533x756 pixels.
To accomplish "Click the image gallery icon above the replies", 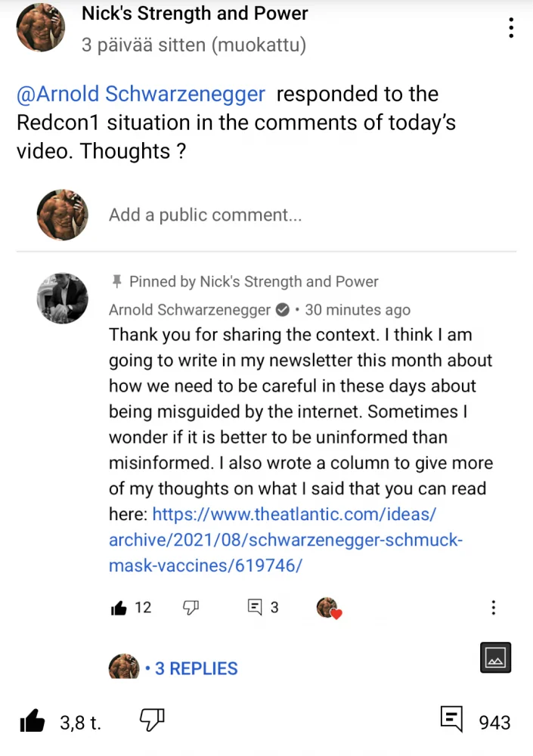I will [495, 658].
